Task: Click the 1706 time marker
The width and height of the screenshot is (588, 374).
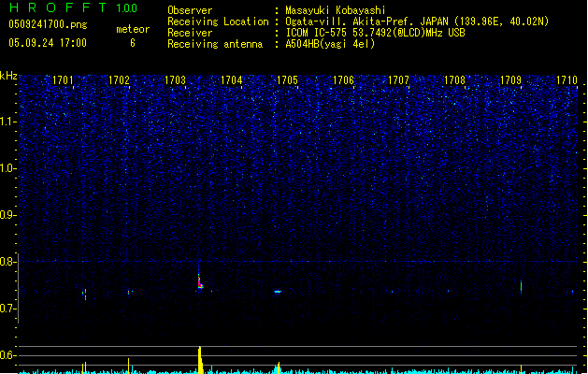Action: point(343,80)
